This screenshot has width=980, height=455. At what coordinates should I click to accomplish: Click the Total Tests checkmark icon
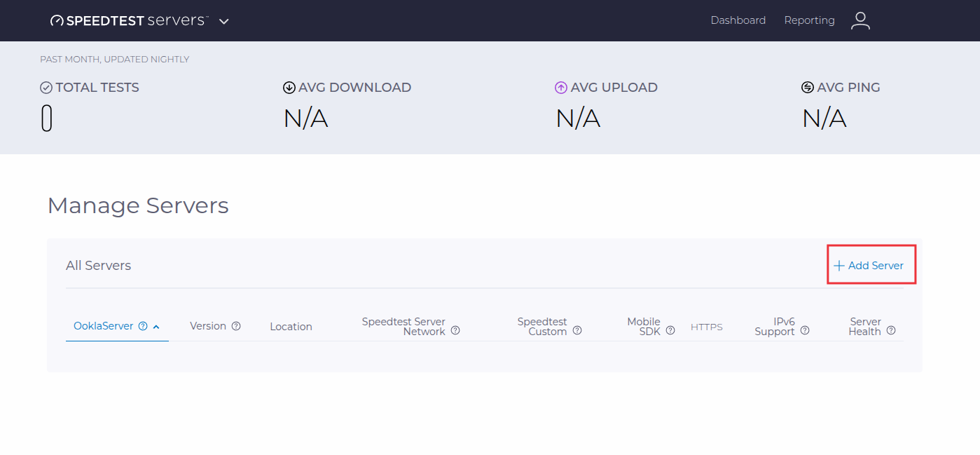(46, 87)
